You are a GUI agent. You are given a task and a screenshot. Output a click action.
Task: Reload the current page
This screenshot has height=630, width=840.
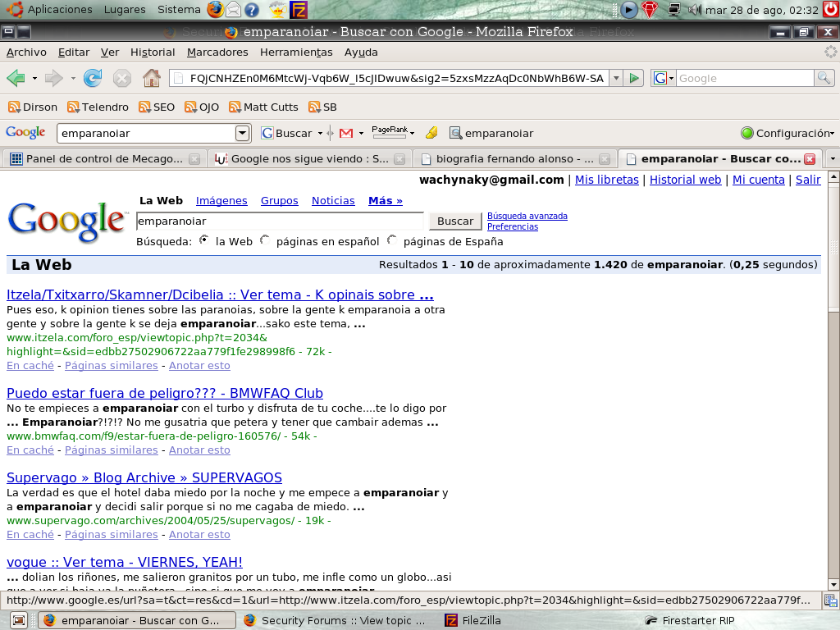[x=93, y=78]
